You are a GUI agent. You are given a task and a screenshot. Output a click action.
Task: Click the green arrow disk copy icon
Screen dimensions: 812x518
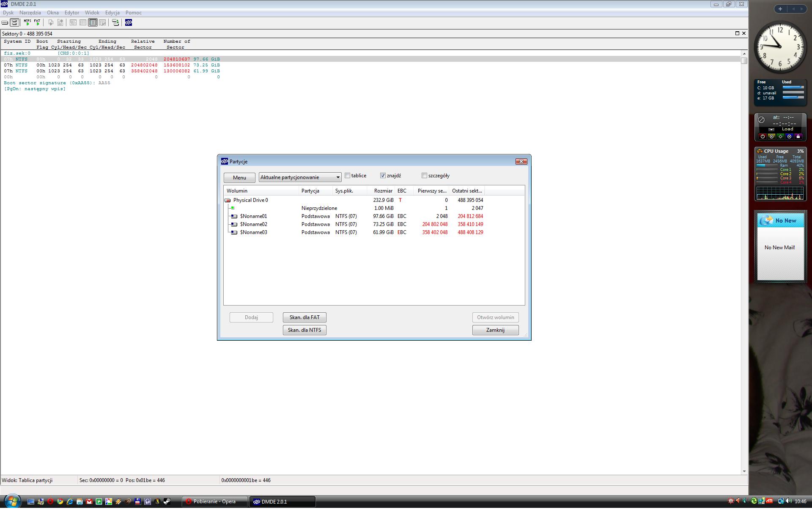(115, 22)
